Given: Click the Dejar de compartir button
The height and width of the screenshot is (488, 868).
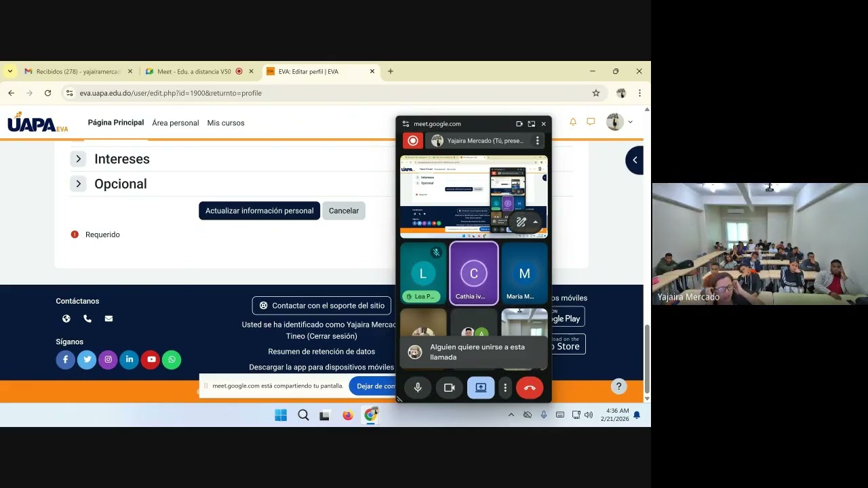Looking at the screenshot, I should point(374,386).
